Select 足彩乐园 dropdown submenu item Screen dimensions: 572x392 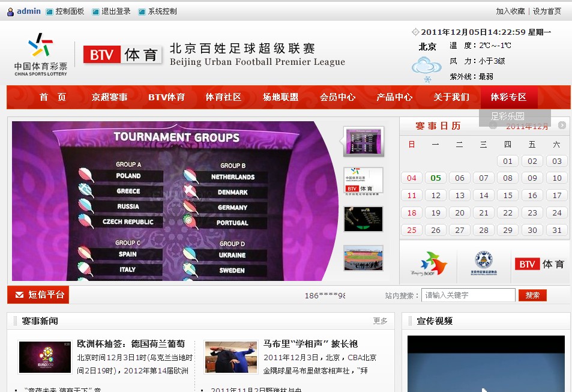pos(507,116)
